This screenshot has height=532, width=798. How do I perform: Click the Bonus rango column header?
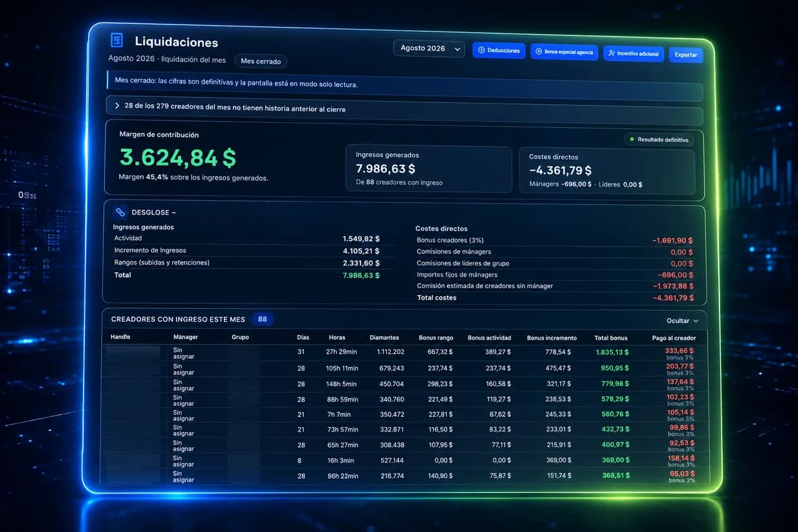pos(436,338)
